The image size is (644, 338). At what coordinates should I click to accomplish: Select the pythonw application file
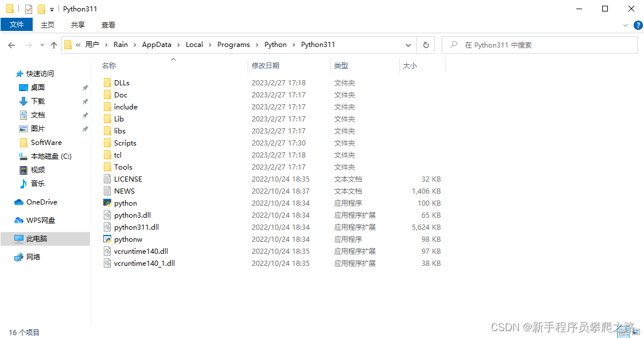point(128,239)
